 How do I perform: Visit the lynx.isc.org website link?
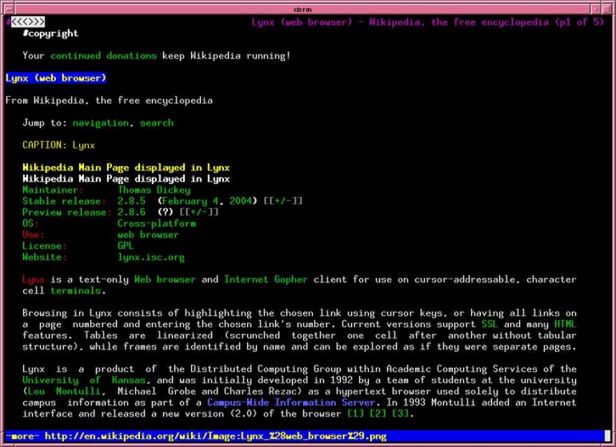(x=151, y=257)
